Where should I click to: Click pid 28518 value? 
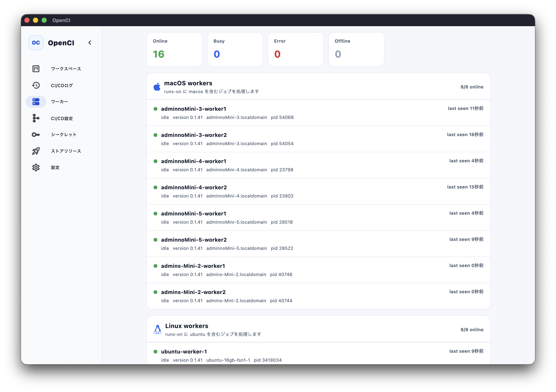click(x=282, y=222)
